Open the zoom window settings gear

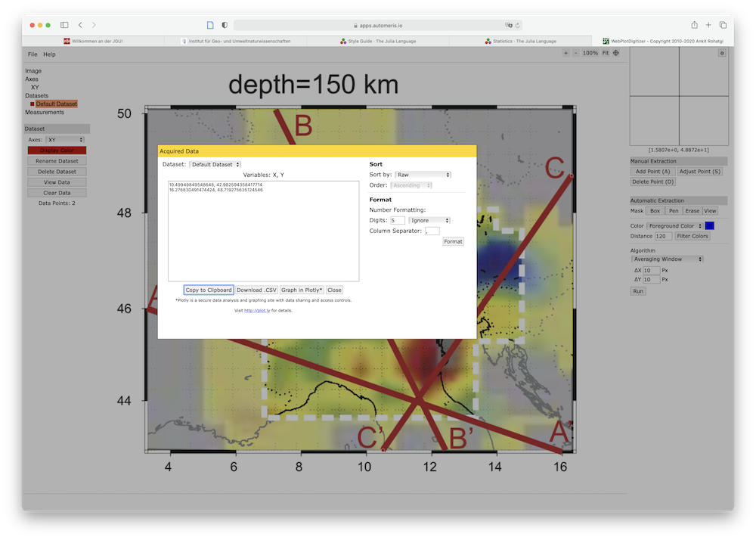pos(721,53)
